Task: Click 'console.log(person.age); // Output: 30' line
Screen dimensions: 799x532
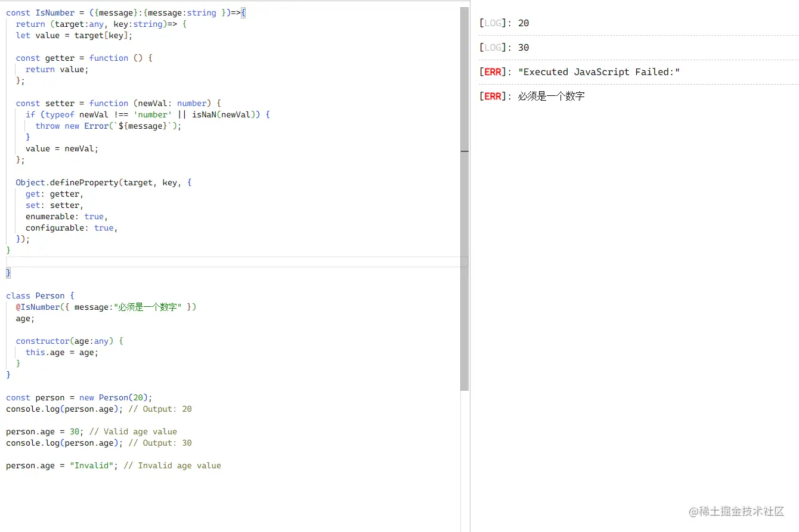Action: point(99,443)
